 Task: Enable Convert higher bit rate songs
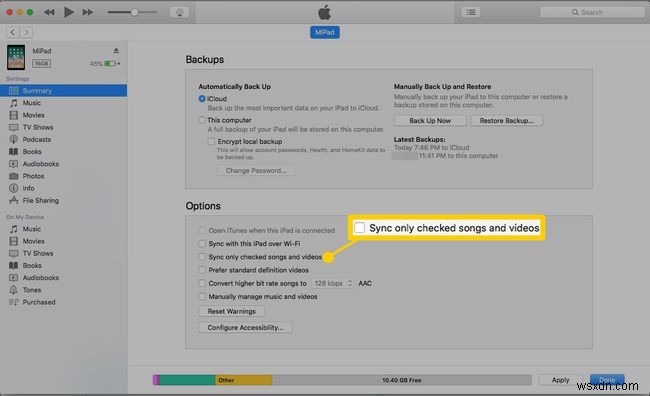202,284
